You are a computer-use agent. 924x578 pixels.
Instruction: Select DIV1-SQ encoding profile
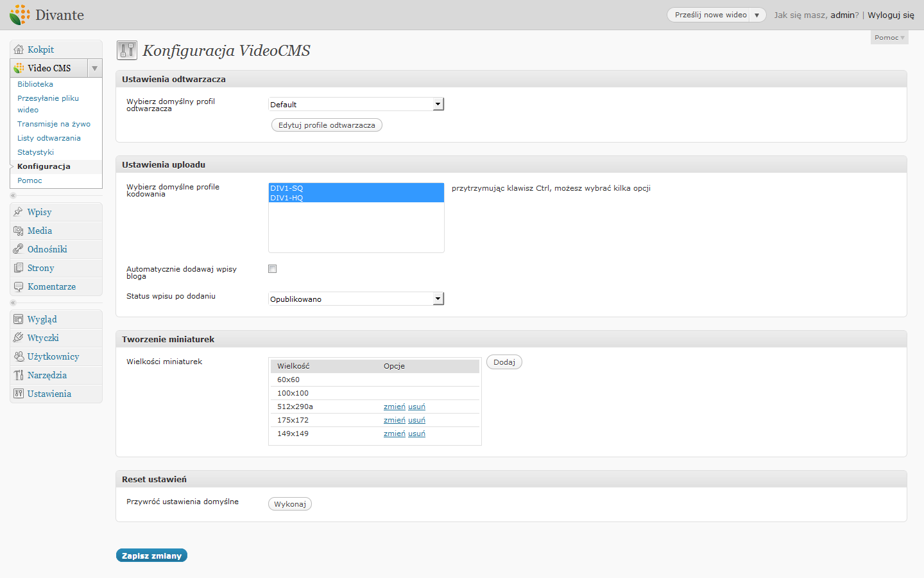(x=356, y=188)
